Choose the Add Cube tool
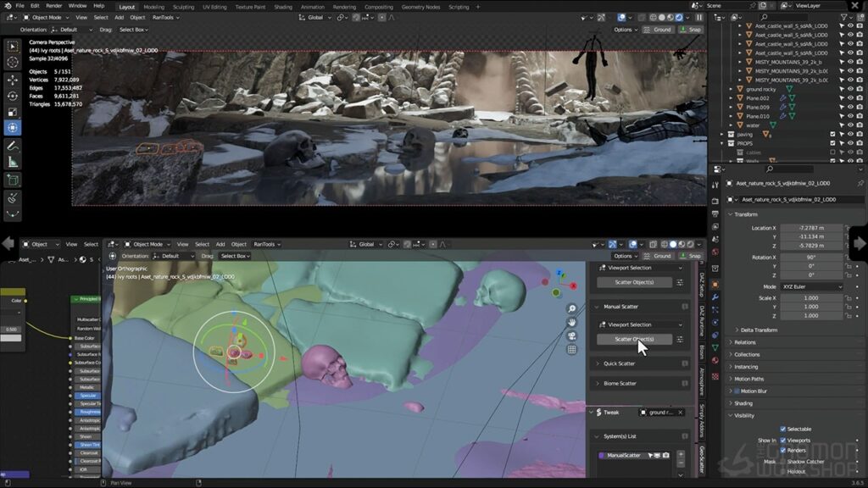Screen dimensions: 868x488 [x=13, y=180]
